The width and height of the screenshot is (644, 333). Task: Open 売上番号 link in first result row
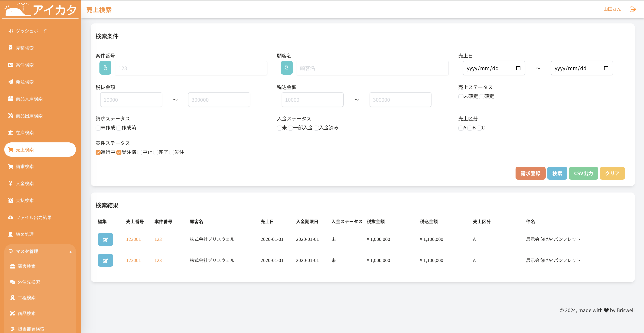(x=133, y=239)
